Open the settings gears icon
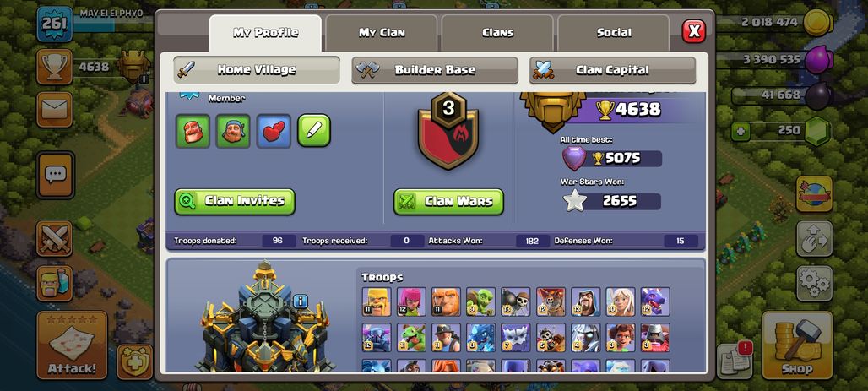The image size is (868, 391). (814, 284)
